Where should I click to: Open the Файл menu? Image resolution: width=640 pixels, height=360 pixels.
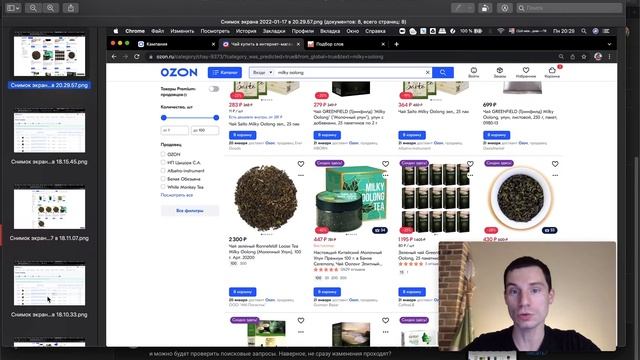(x=158, y=31)
